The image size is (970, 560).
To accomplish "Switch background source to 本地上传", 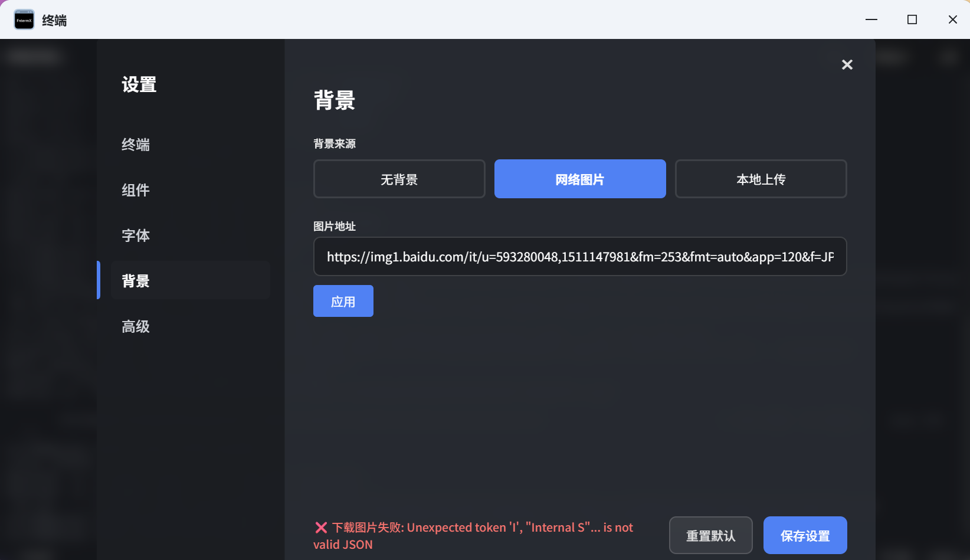I will coord(761,179).
